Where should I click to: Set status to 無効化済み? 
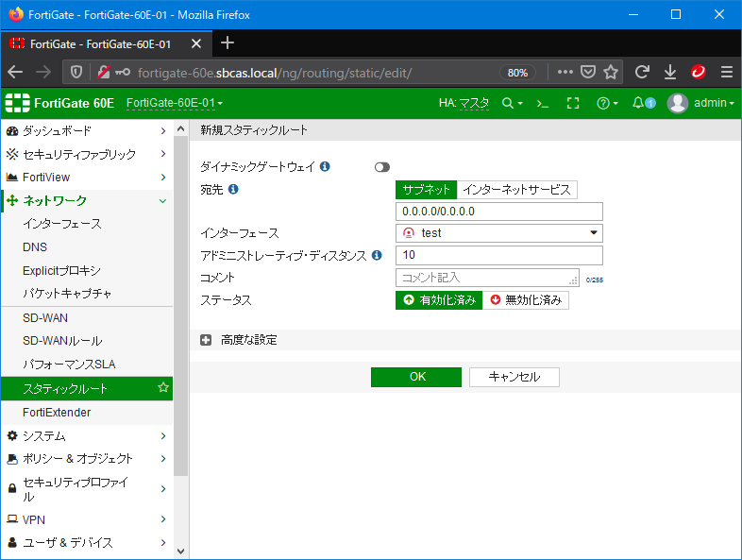[526, 300]
